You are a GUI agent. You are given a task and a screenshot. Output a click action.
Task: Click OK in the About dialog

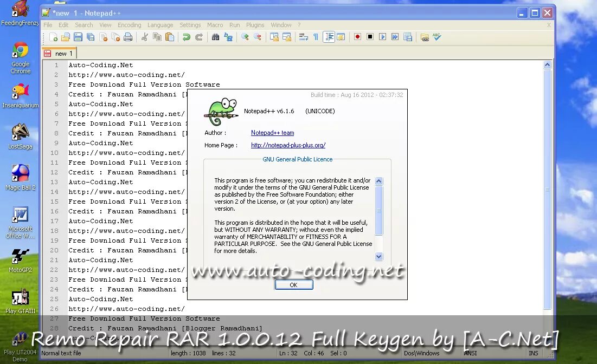coord(293,285)
